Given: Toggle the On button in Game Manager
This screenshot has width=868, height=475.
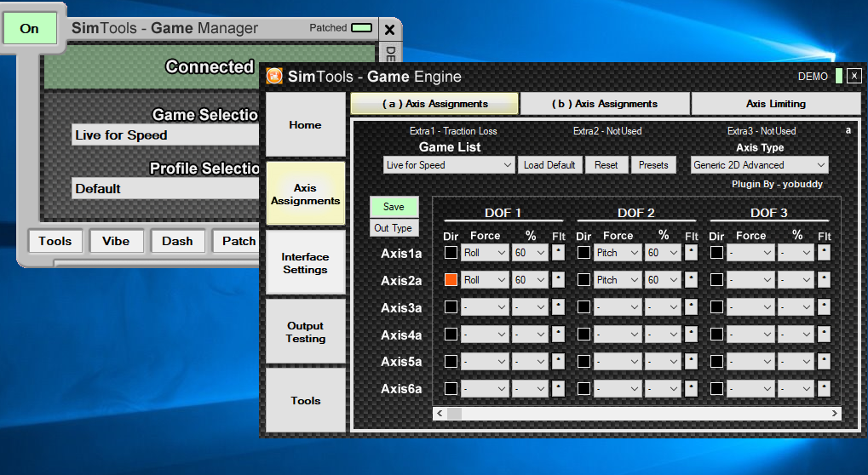Looking at the screenshot, I should pyautogui.click(x=30, y=28).
